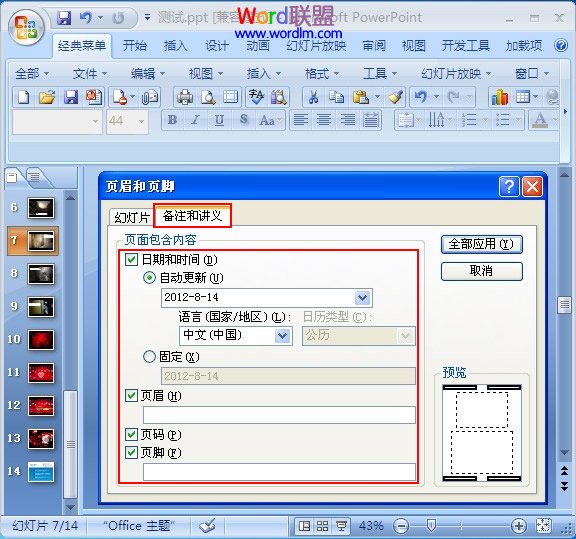Click the Office button logo
This screenshot has height=539, width=576.
tap(26, 28)
